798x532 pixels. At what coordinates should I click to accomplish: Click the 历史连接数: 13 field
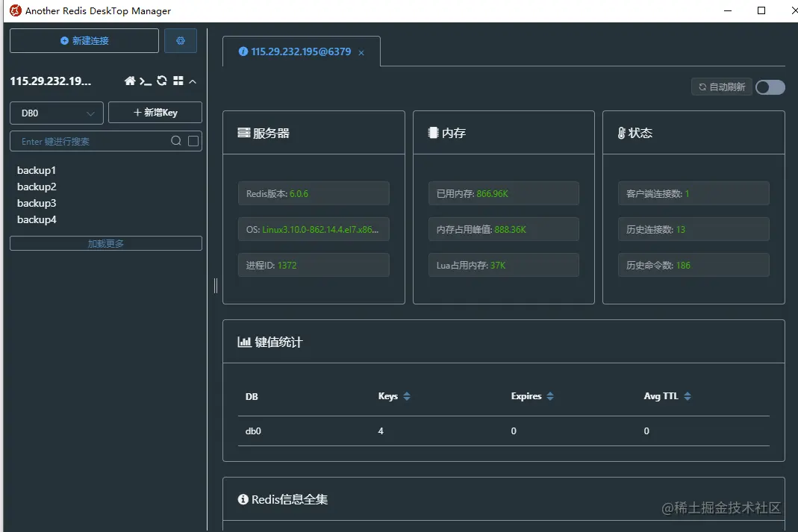[x=693, y=229]
